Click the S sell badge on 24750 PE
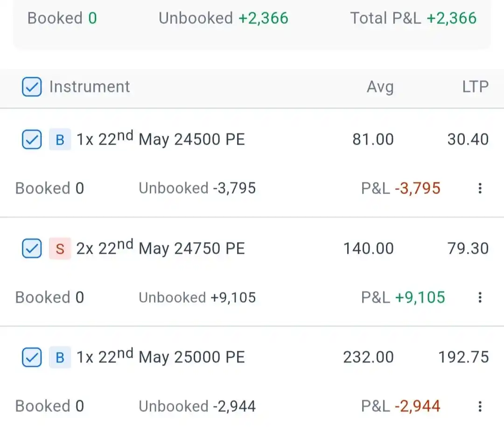The width and height of the screenshot is (504, 430). (60, 249)
